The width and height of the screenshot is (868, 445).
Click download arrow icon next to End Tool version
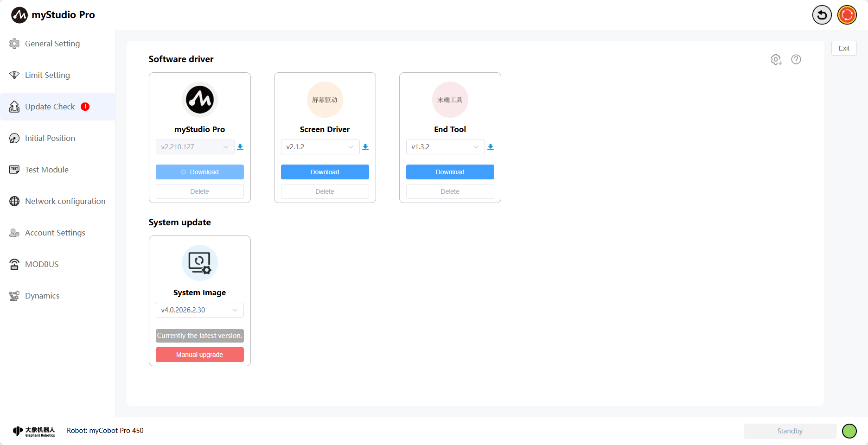coord(491,147)
